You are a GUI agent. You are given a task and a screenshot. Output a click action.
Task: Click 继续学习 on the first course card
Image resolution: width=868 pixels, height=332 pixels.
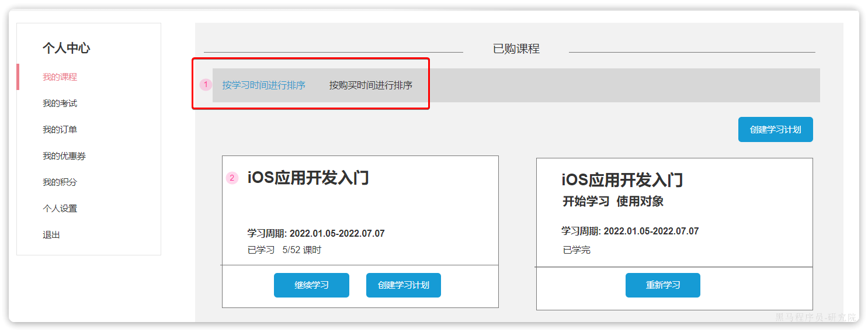[311, 285]
